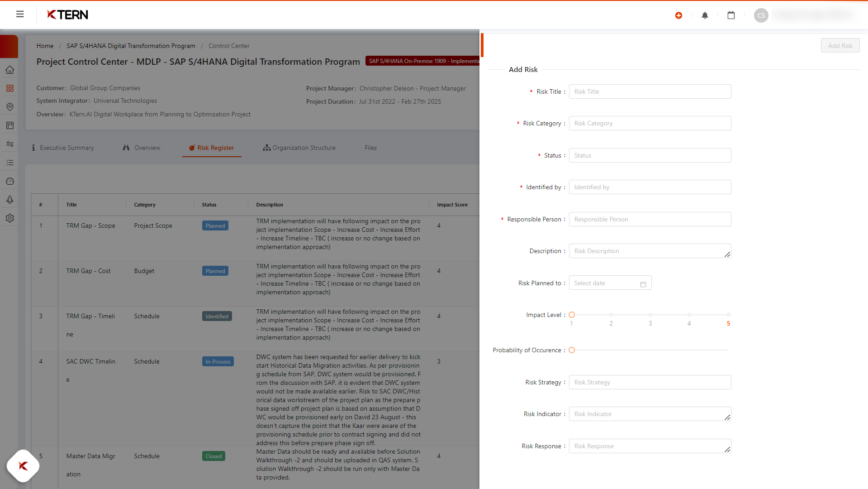Go to Home sidebar icon

pyautogui.click(x=10, y=70)
